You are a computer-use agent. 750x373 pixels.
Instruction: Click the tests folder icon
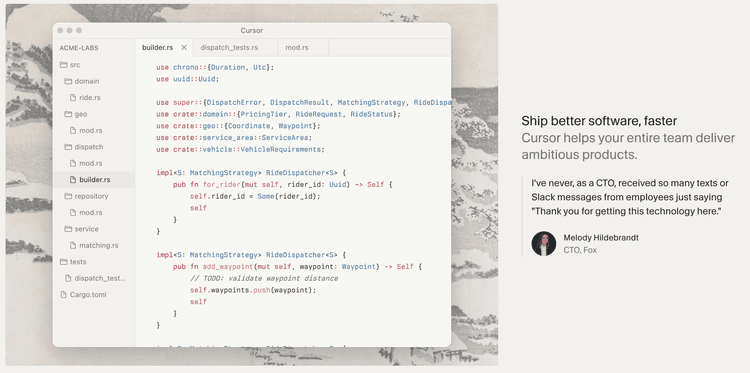63,262
